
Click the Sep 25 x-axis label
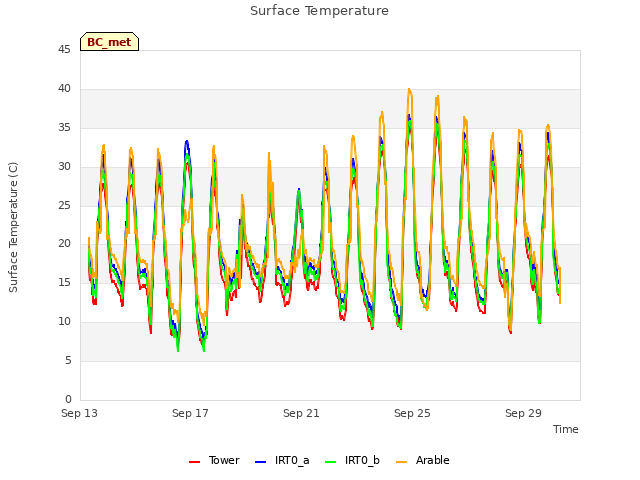click(x=412, y=413)
